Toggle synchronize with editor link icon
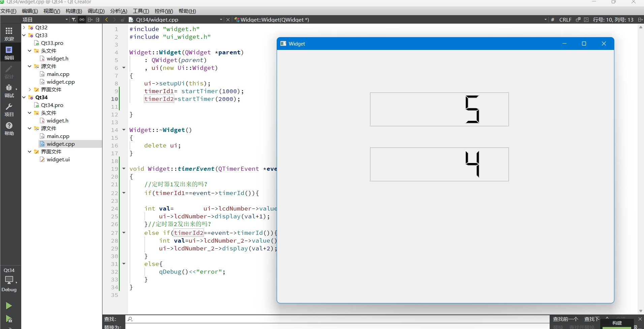 point(82,20)
